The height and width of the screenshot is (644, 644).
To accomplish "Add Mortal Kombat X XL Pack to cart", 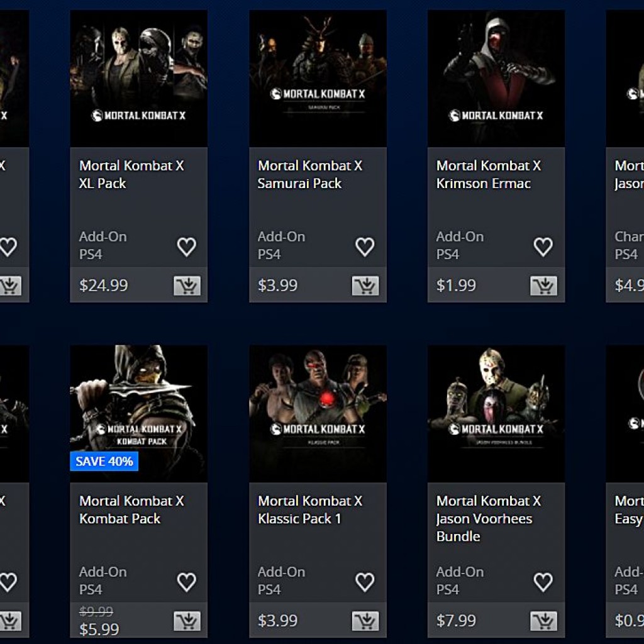I will [x=187, y=286].
